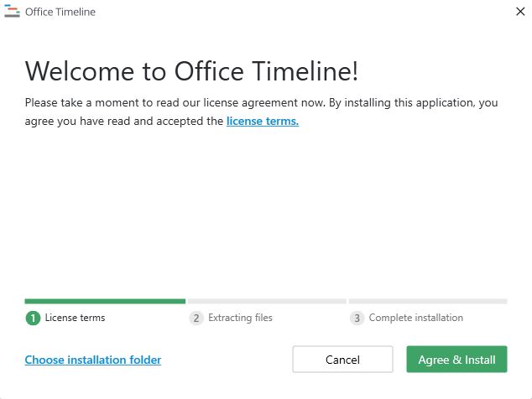Click the empty title bar area
Viewport: 532px width, 399px height.
(294, 12)
